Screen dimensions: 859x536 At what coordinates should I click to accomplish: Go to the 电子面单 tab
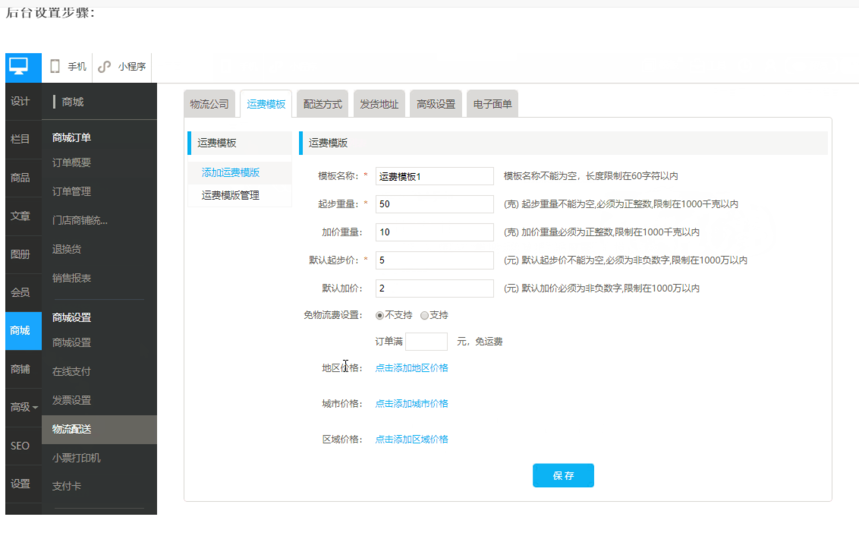tap(492, 104)
